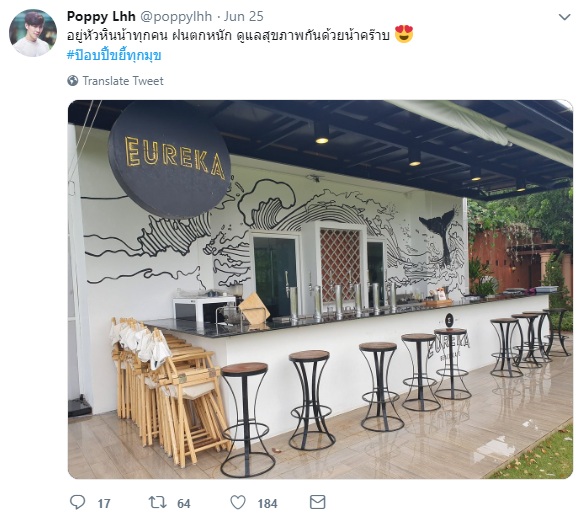Click the heart-eyes emoji in tweet
Image resolution: width=580 pixels, height=518 pixels.
pos(404,34)
